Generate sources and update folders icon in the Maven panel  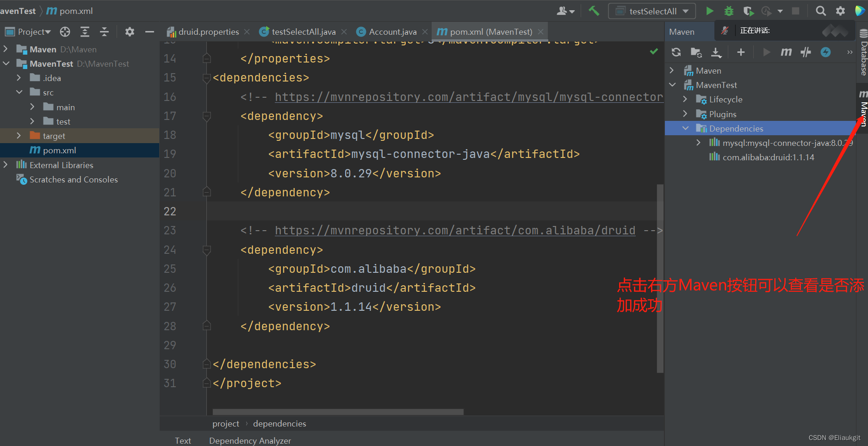(696, 52)
